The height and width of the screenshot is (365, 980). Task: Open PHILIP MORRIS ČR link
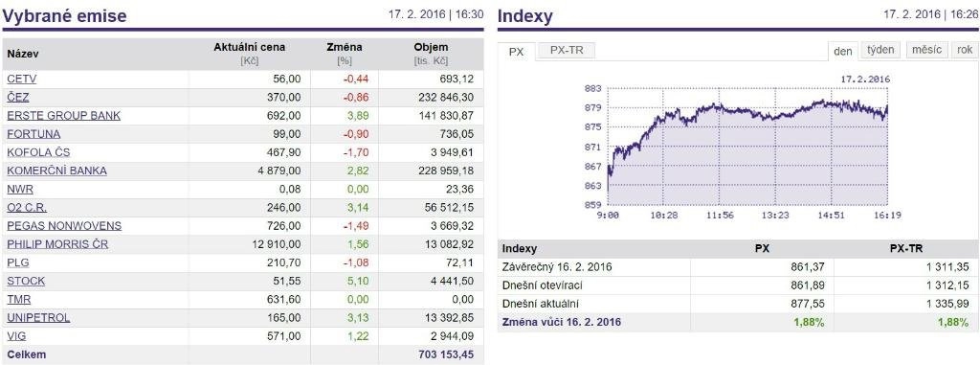pos(57,244)
